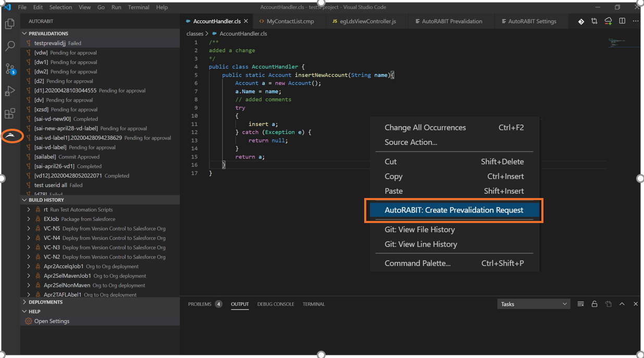
Task: Open the Tasks output channel dropdown
Action: tap(534, 304)
